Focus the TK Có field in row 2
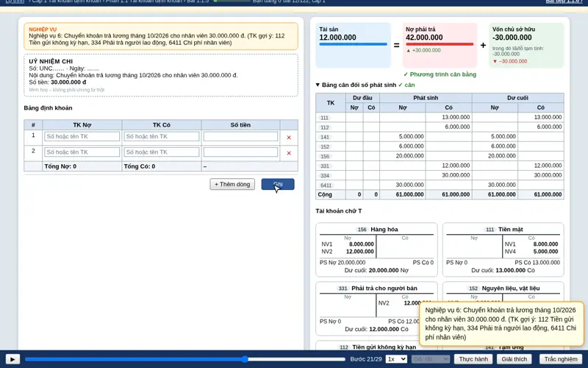588x368 pixels. pyautogui.click(x=162, y=152)
